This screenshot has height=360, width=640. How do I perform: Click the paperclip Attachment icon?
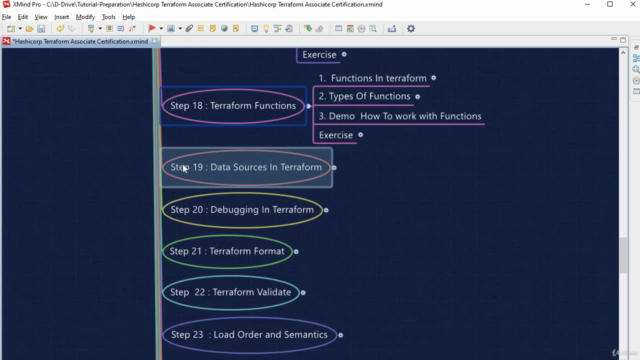pyautogui.click(x=189, y=29)
